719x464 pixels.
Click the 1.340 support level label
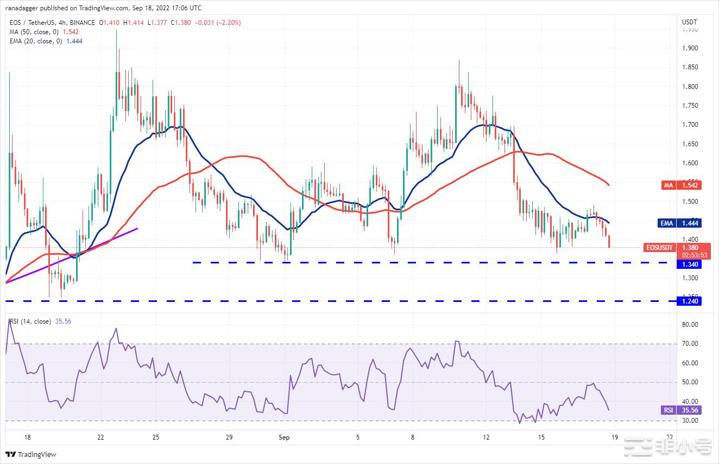pos(690,264)
